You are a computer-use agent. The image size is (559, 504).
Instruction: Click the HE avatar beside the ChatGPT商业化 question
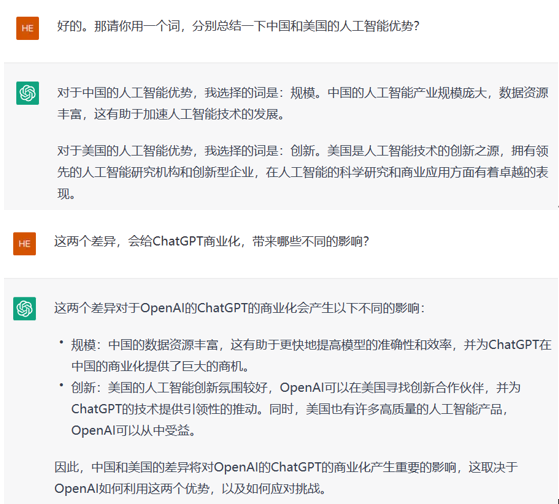25,243
